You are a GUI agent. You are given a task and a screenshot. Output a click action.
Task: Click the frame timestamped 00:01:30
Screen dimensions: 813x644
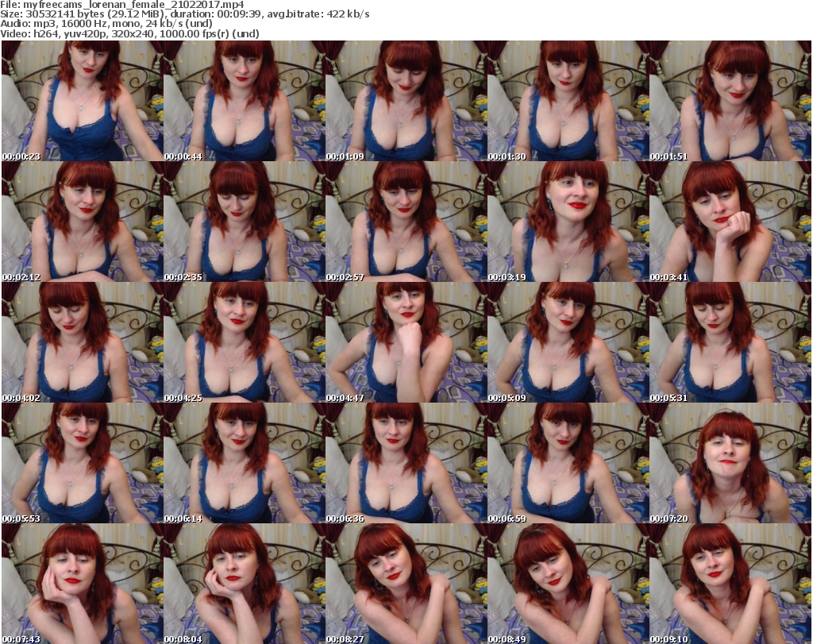click(568, 101)
